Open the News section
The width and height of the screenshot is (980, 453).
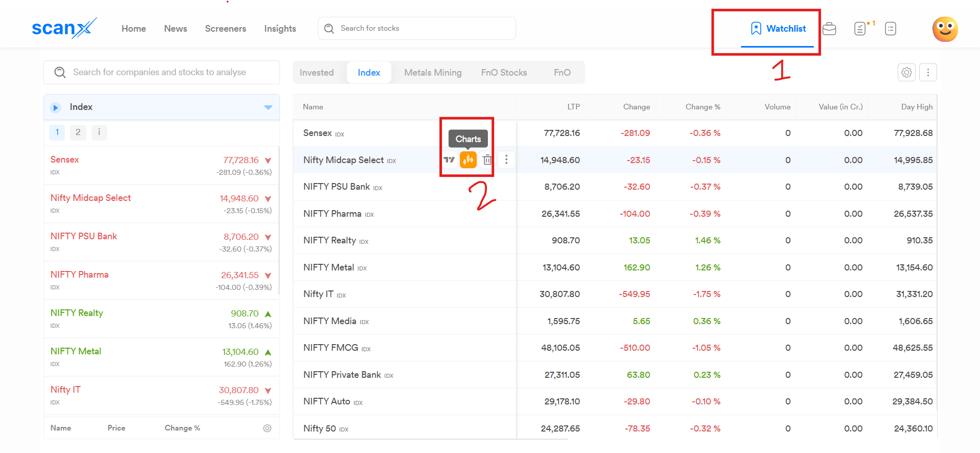(176, 29)
